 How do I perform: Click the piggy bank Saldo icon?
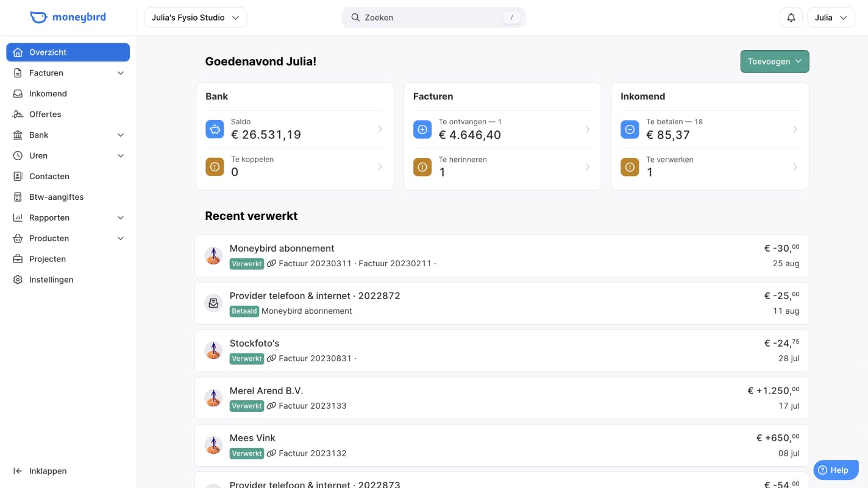click(x=215, y=129)
